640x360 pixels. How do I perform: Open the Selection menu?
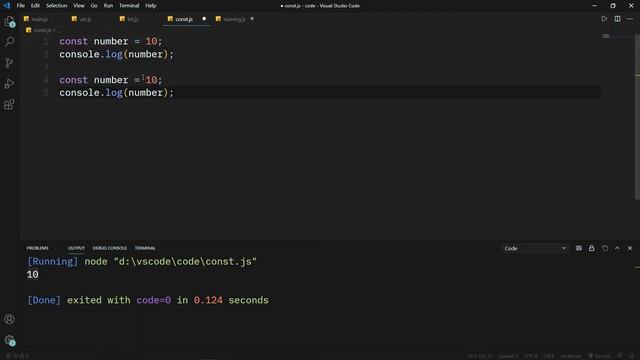tap(56, 6)
